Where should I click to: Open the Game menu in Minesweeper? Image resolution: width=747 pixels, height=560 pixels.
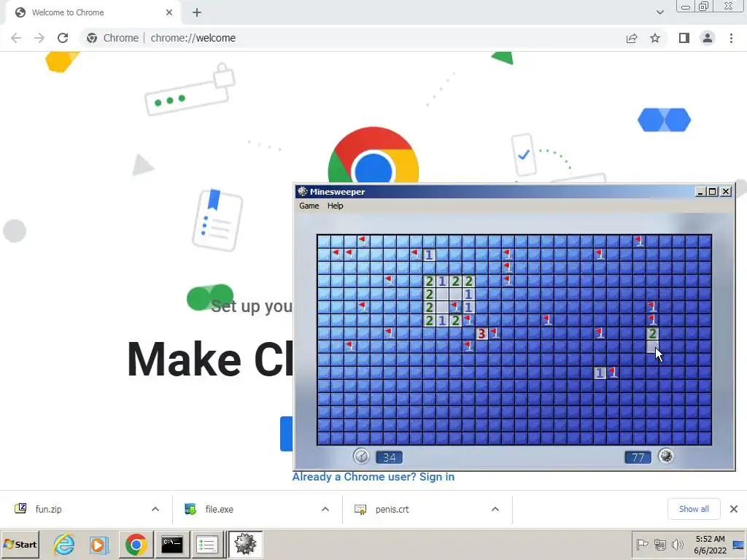(309, 206)
